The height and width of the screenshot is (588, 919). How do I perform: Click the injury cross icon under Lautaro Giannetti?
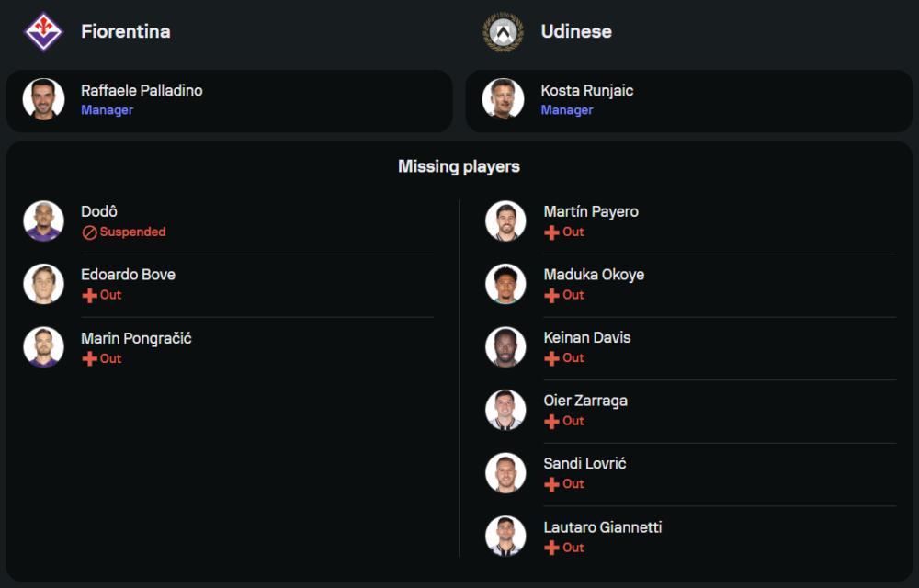pyautogui.click(x=551, y=548)
